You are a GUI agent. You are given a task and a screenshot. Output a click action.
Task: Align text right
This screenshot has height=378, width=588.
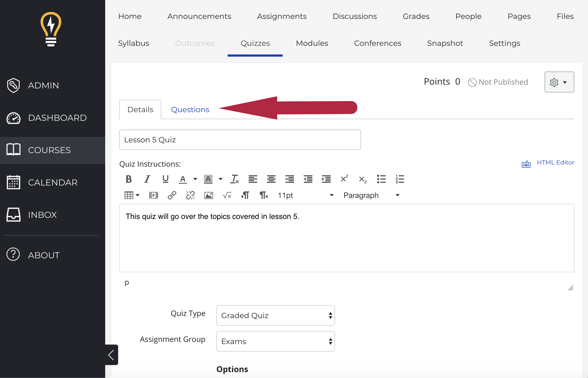pyautogui.click(x=290, y=179)
